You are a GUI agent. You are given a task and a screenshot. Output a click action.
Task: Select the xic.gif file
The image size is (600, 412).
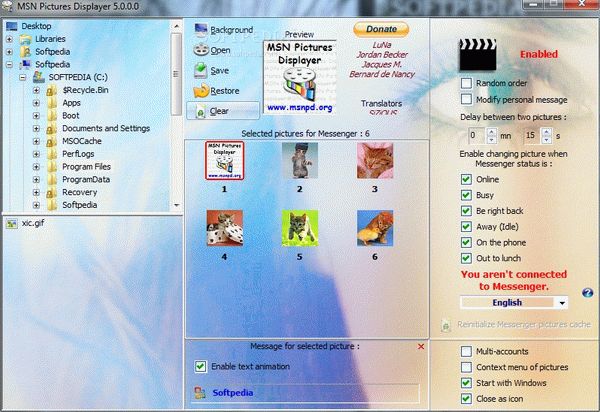point(35,224)
